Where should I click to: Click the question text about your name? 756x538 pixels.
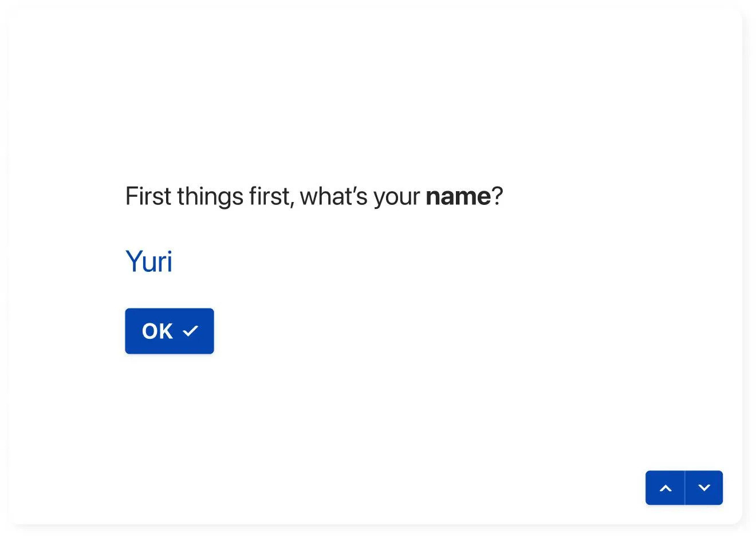click(x=314, y=196)
